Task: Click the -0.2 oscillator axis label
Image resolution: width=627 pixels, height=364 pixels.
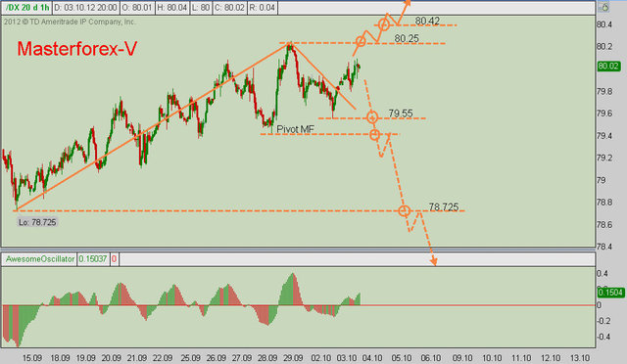Action: coord(603,321)
